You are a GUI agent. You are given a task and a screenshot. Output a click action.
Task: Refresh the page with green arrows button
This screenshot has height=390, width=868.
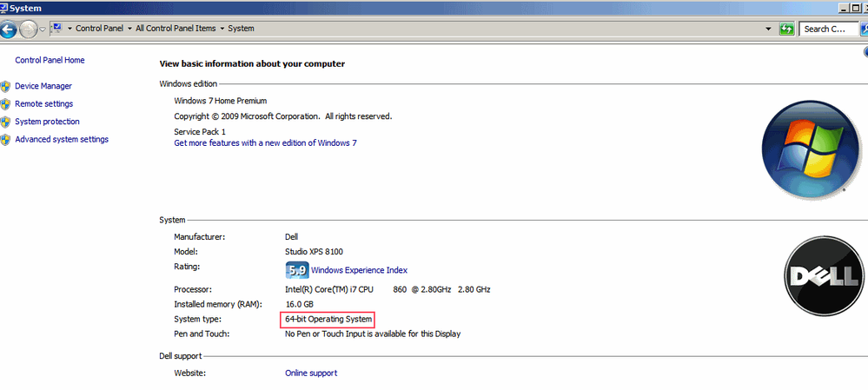(786, 29)
